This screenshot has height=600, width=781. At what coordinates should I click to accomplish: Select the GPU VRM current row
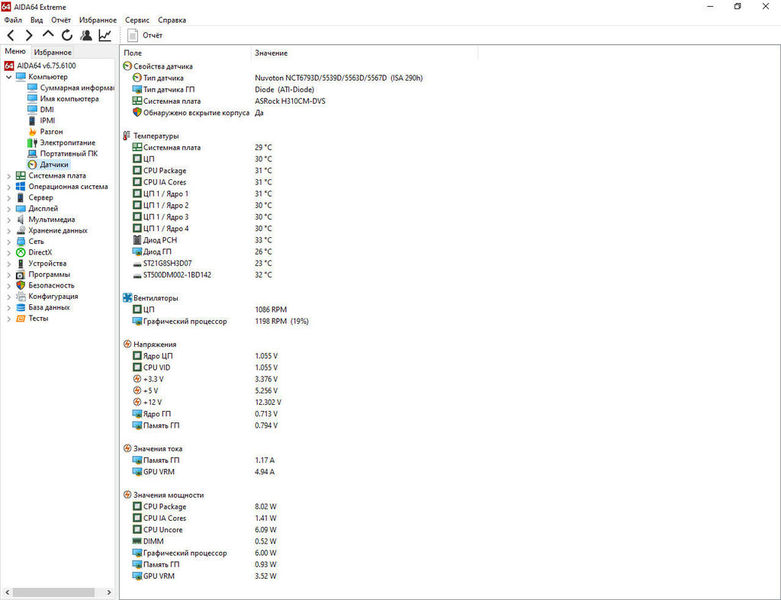point(203,472)
